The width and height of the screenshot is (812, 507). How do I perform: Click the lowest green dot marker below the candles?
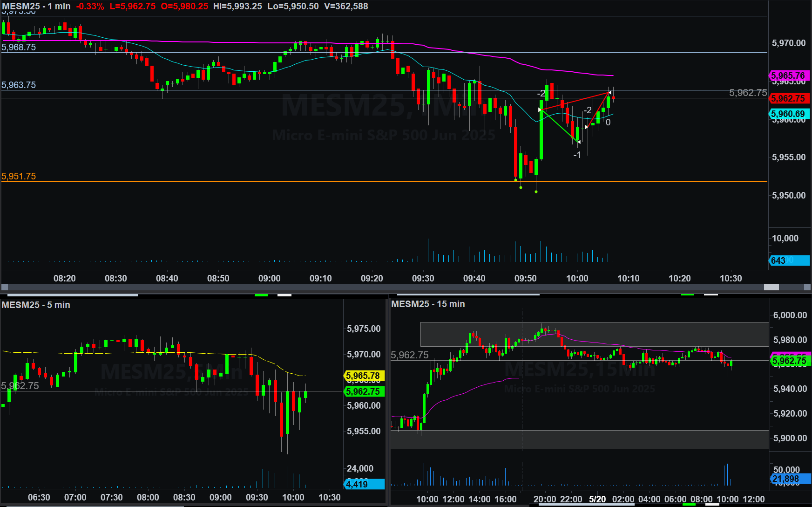coord(536,192)
